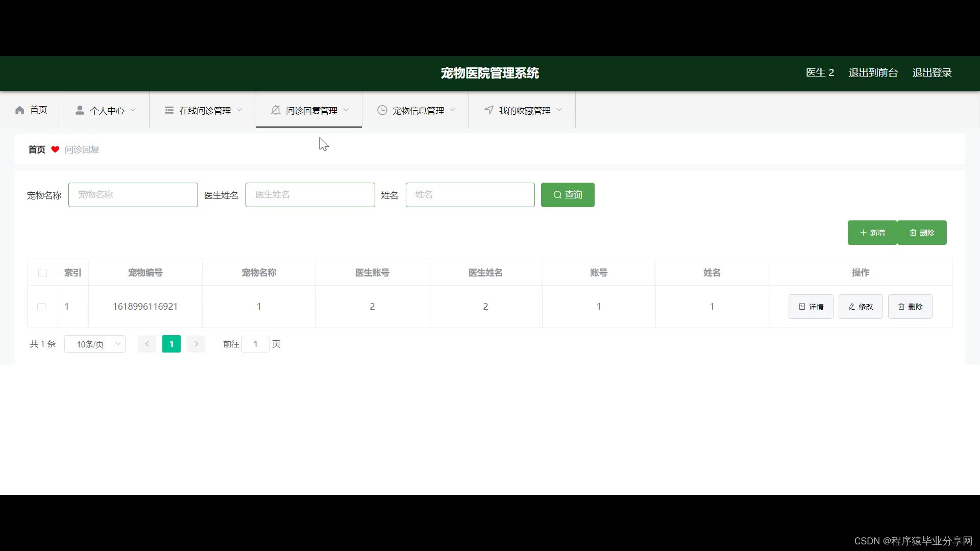The width and height of the screenshot is (980, 551).
Task: Open the 我的收藏管理 menu
Action: [524, 110]
